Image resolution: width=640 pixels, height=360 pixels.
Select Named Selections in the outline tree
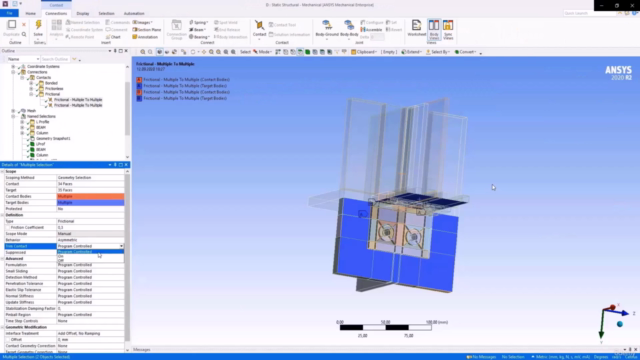[41, 116]
